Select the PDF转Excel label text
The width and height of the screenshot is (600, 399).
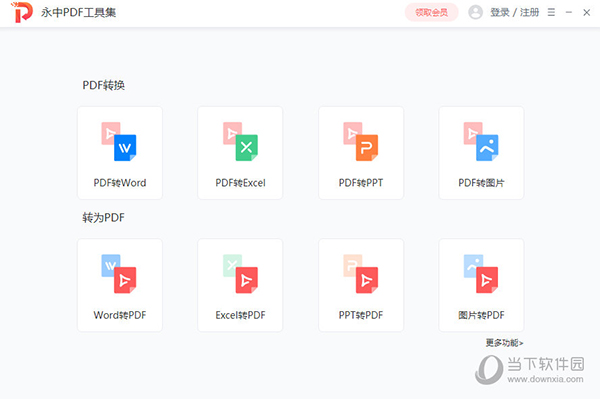click(x=240, y=183)
